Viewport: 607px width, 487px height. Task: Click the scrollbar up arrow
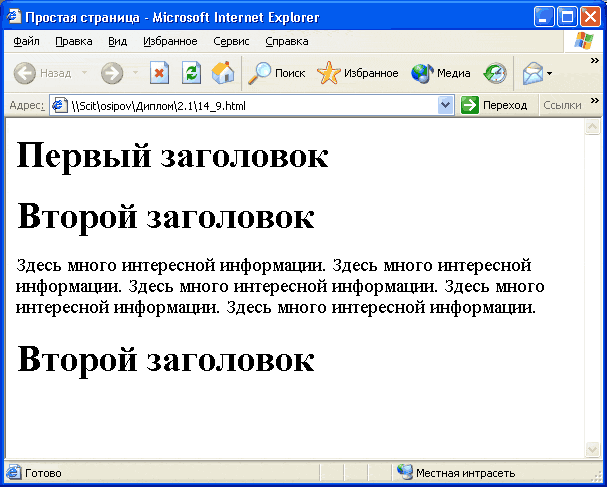(x=592, y=127)
